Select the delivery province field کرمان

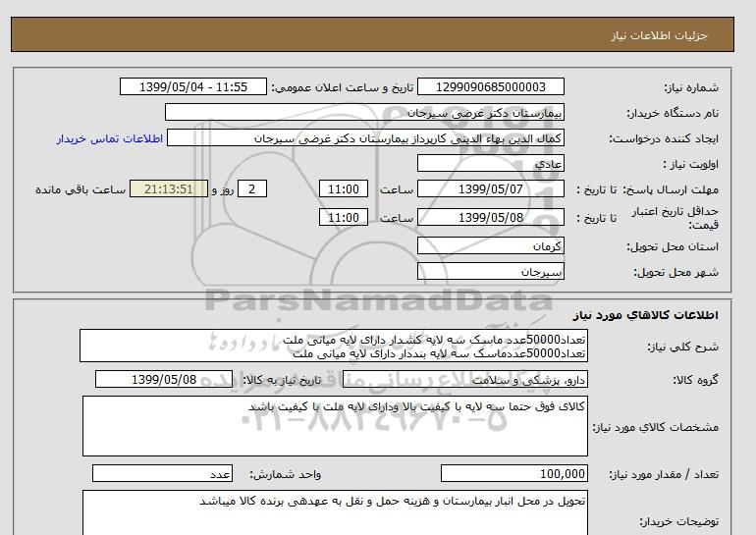(x=490, y=245)
